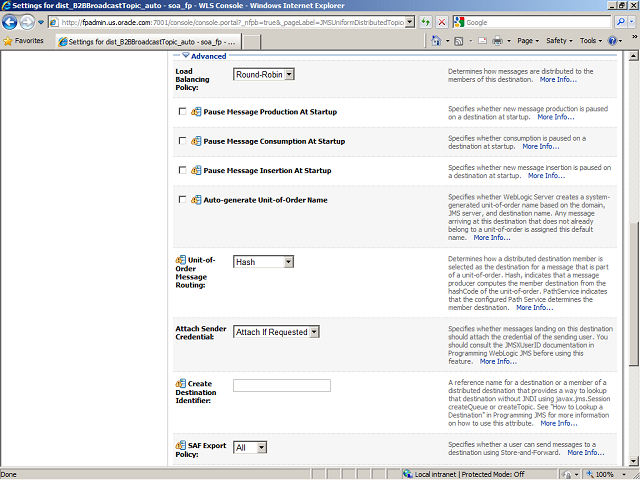Screen dimensions: 640x480
Task: Click More Info for SAF Export Policy
Action: click(x=585, y=452)
